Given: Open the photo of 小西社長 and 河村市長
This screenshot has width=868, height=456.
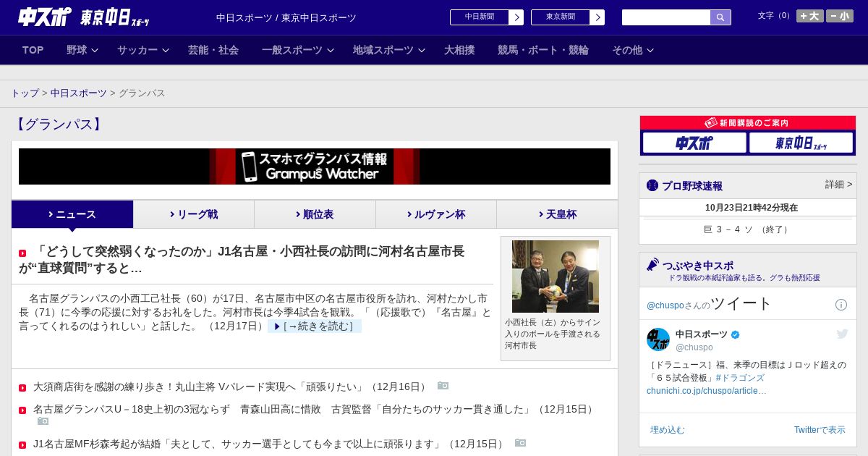Looking at the screenshot, I should pos(556,276).
